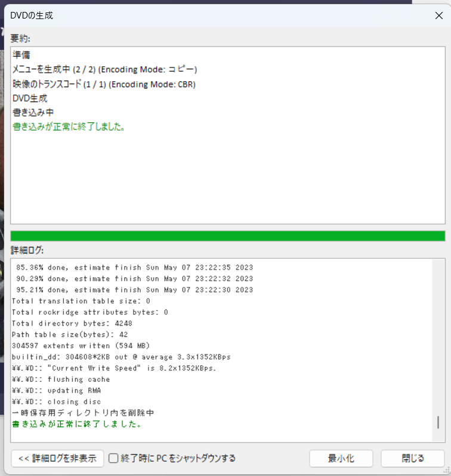The image size is (451, 476).
Task: Click the 閉じる button
Action: click(x=413, y=458)
